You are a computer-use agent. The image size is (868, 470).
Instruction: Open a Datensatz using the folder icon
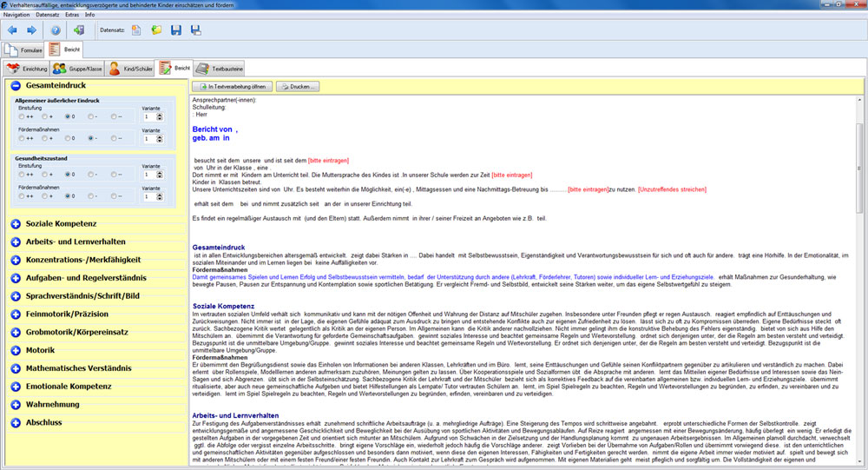[x=156, y=30]
